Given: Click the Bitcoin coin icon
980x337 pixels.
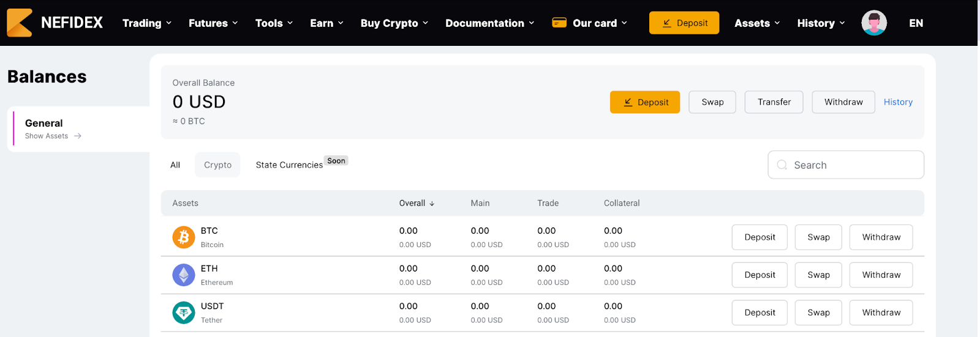Looking at the screenshot, I should tap(184, 237).
